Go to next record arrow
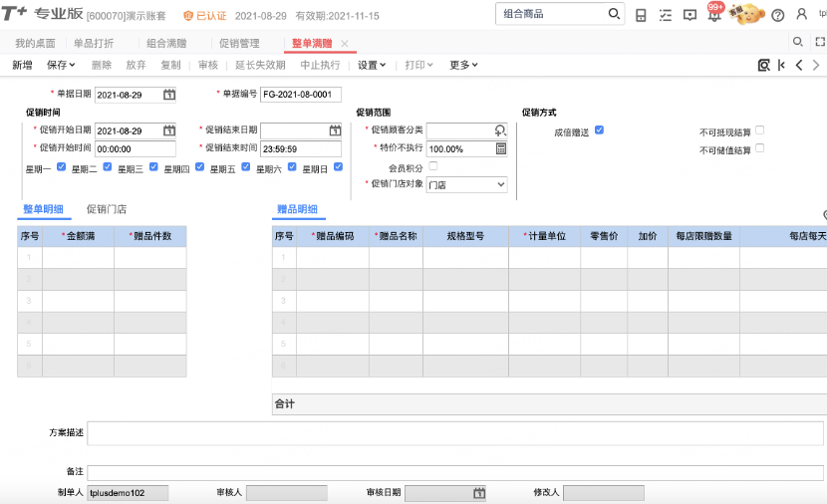The width and height of the screenshot is (827, 504). point(816,65)
